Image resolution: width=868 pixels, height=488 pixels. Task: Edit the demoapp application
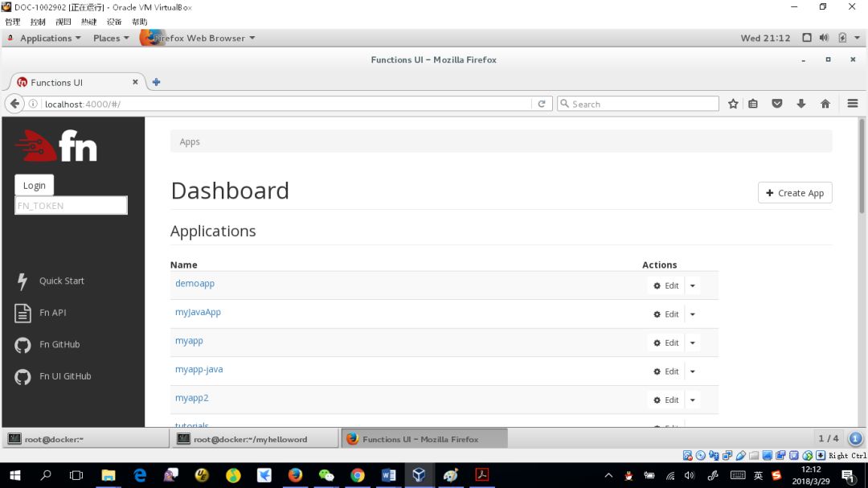(666, 286)
